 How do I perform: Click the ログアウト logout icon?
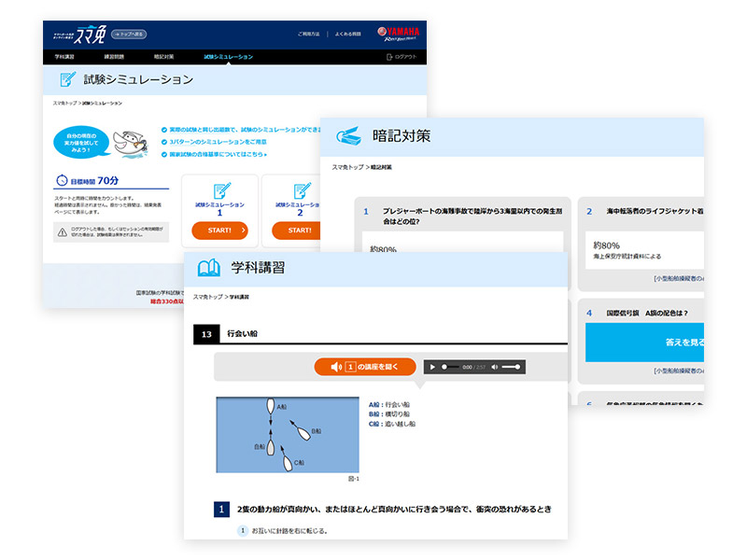pyautogui.click(x=390, y=57)
